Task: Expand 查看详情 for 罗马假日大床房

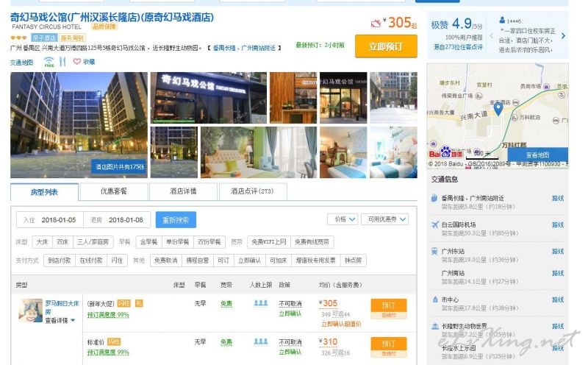Action: (x=60, y=320)
